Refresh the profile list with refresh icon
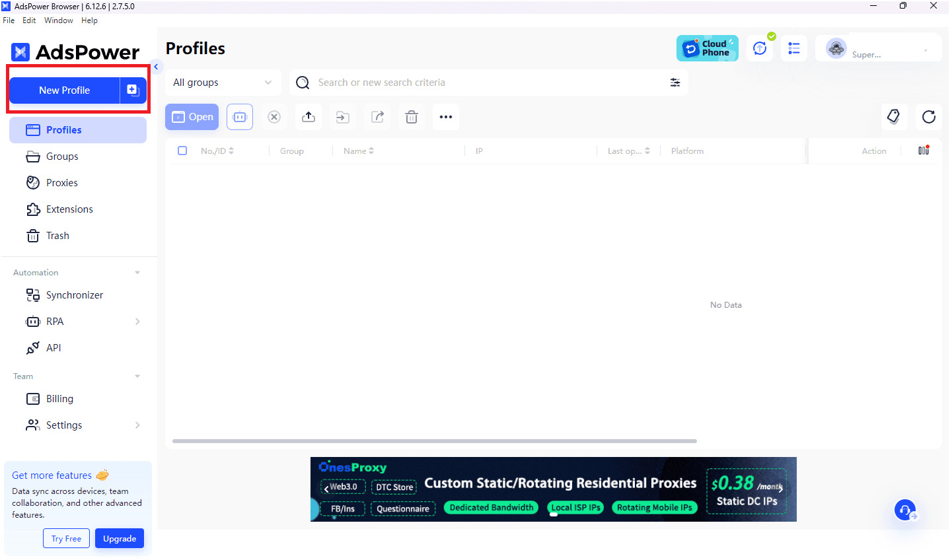The height and width of the screenshot is (560, 950). coord(929,117)
